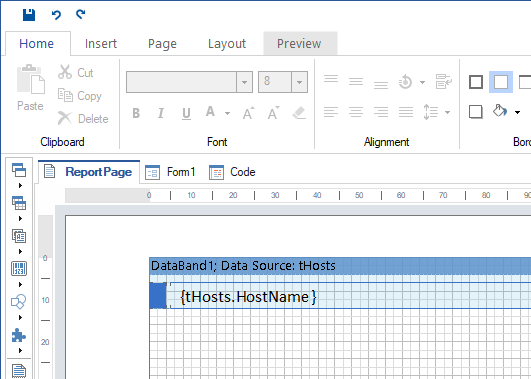The height and width of the screenshot is (379, 531).
Task: Toggle word wrap option
Action: 444,82
